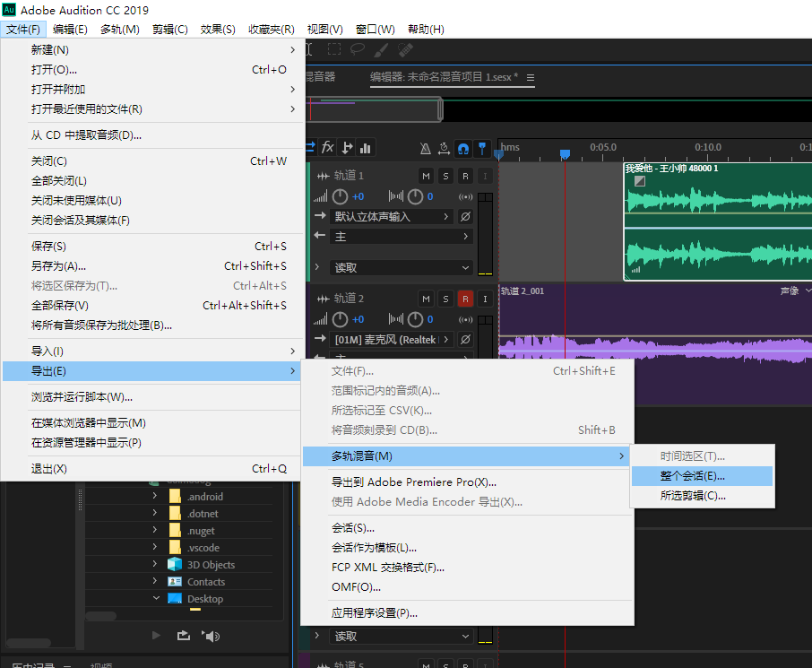Viewport: 812px width, 668px height.
Task: Disarm Track 2 red record button
Action: (x=465, y=299)
